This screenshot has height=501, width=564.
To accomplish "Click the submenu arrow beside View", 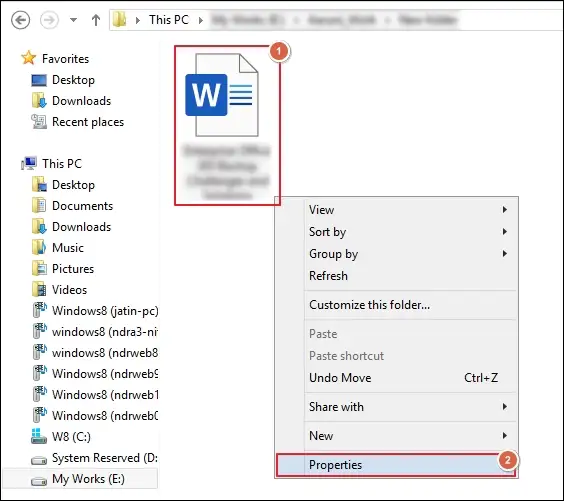I will [x=505, y=210].
